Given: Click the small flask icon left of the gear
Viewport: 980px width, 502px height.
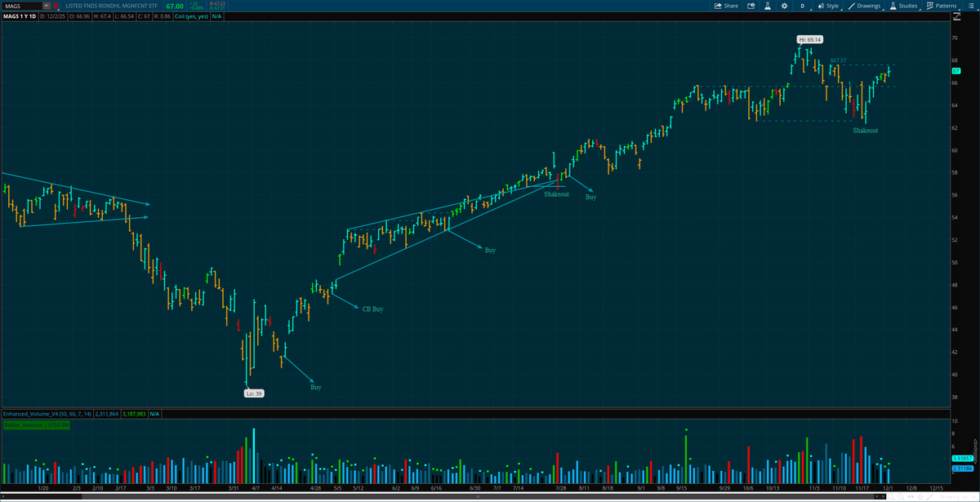Looking at the screenshot, I should tap(768, 5).
